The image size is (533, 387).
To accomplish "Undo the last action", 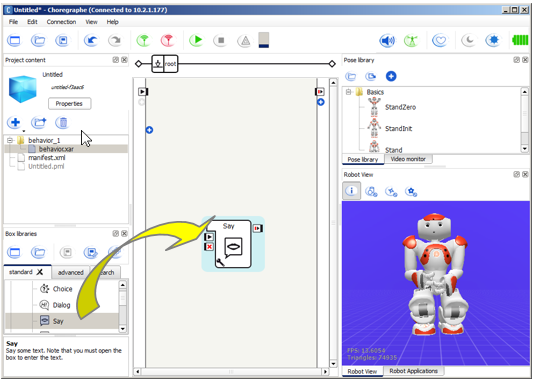I will coord(91,41).
